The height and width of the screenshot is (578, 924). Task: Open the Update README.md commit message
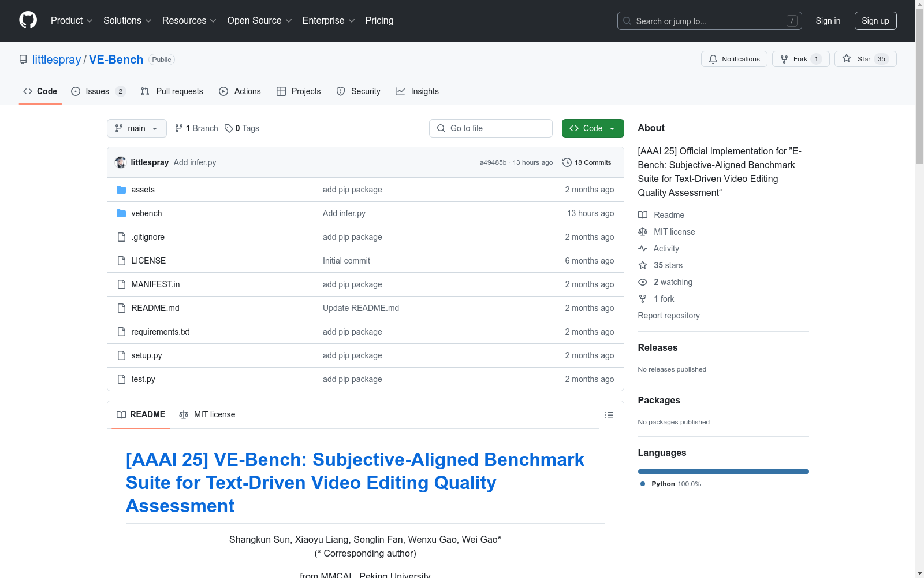[x=361, y=308]
